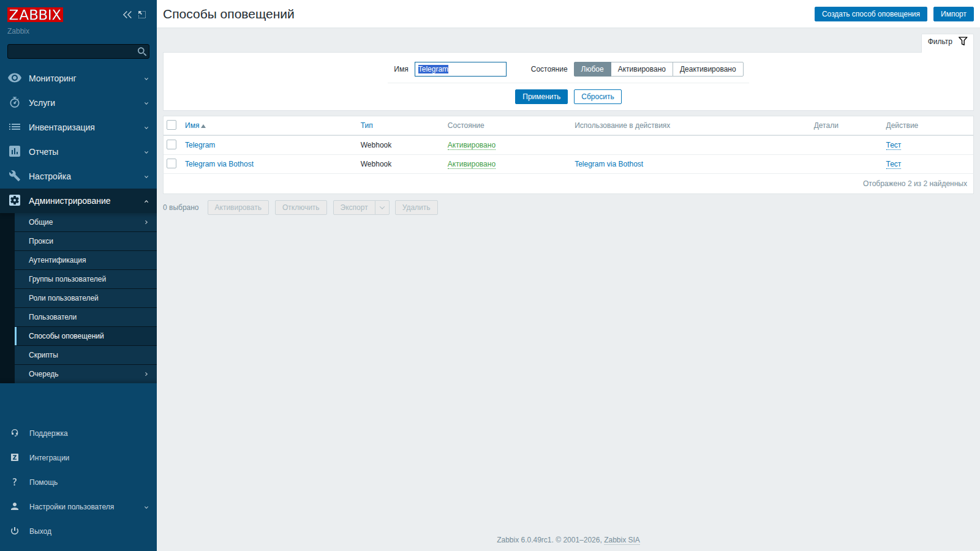Open the Экспорт dropdown arrow
Screen dimensions: 980x551
click(382, 208)
